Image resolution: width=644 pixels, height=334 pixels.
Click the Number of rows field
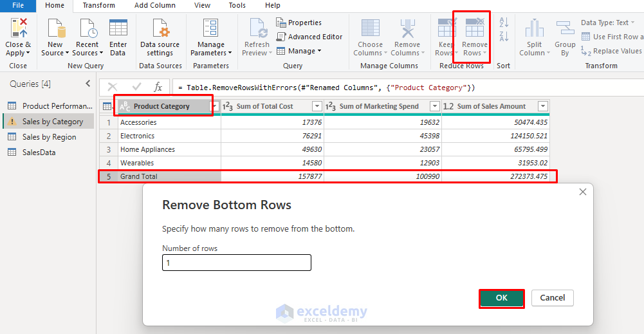pyautogui.click(x=237, y=263)
